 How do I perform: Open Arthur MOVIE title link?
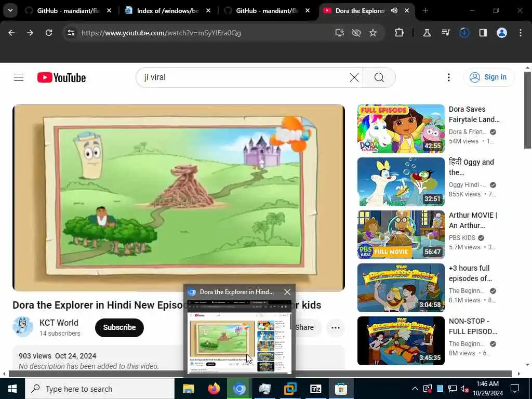point(473,220)
